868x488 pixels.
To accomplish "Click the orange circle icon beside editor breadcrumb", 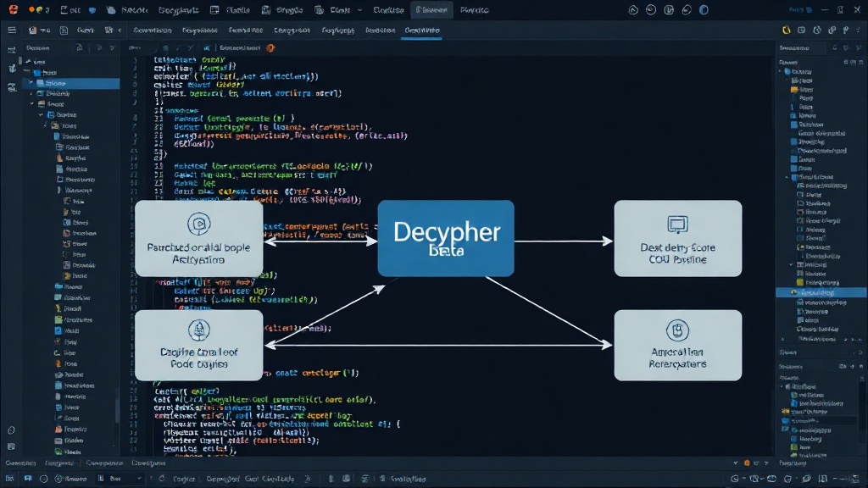I will tap(270, 48).
